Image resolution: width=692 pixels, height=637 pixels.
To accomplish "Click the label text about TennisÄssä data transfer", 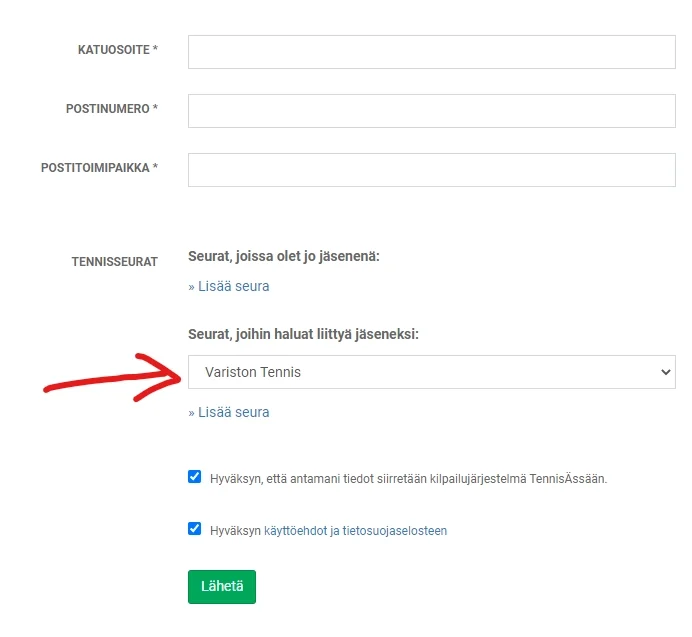I will (x=408, y=479).
